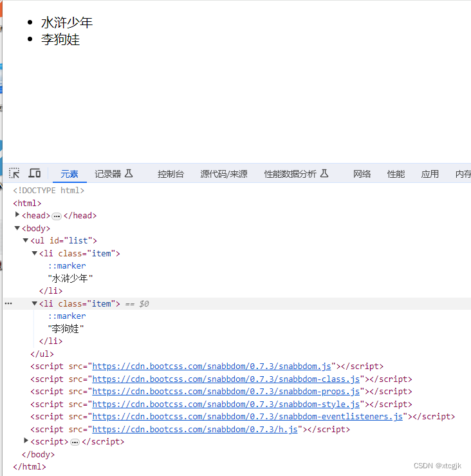
Task: Open the snabbdom.js script link
Action: point(212,367)
